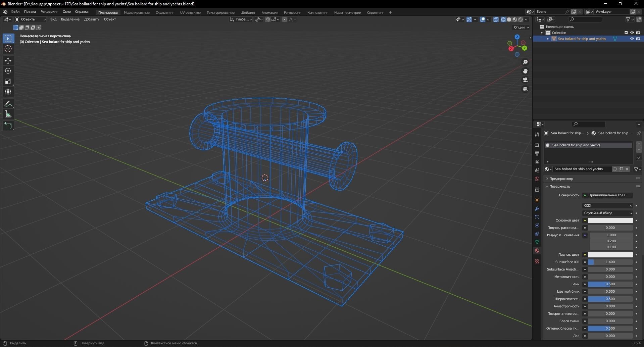
Task: Switch to solid viewport shading
Action: coord(509,19)
